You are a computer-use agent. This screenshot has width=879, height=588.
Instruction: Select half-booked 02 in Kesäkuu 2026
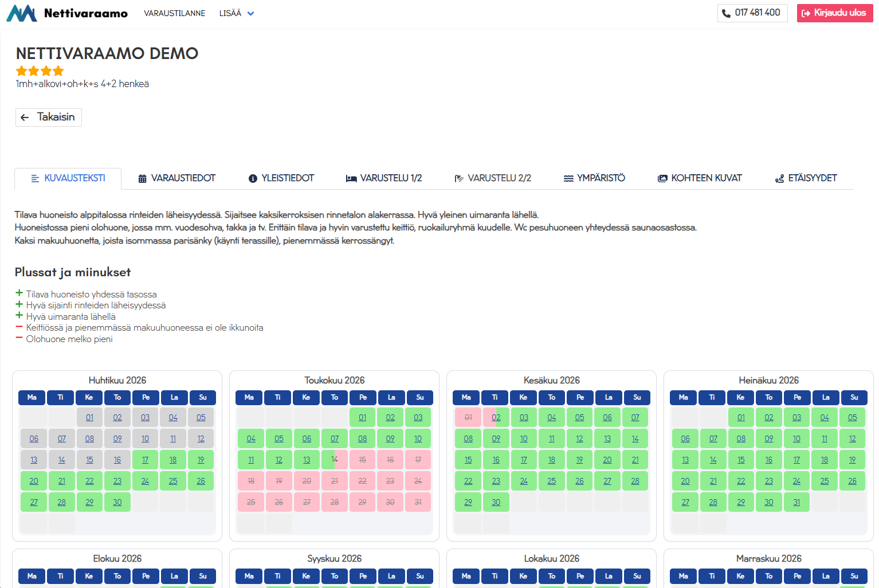(496, 417)
